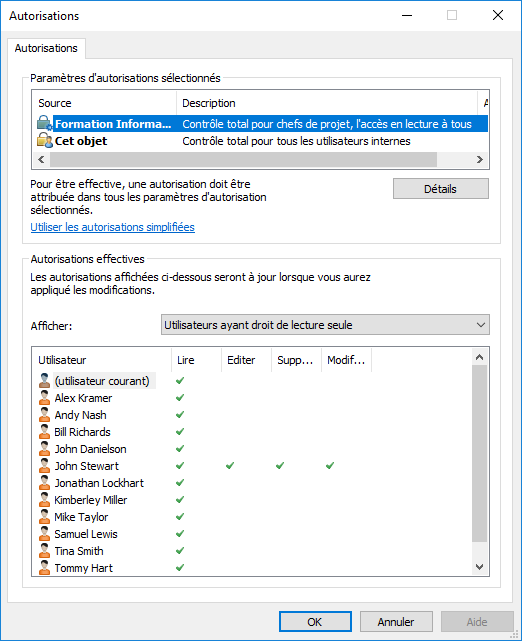The width and height of the screenshot is (522, 641).
Task: Select the Autorisations tab
Action: point(46,48)
